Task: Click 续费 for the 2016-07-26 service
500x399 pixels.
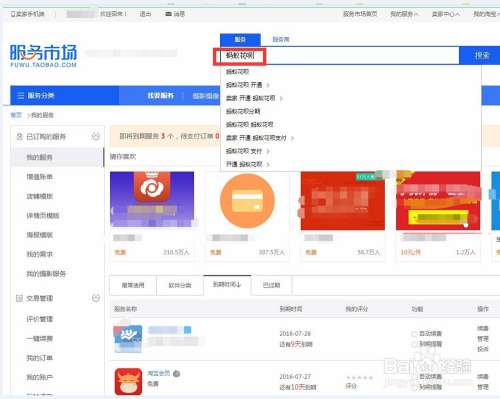Action: pyautogui.click(x=483, y=328)
